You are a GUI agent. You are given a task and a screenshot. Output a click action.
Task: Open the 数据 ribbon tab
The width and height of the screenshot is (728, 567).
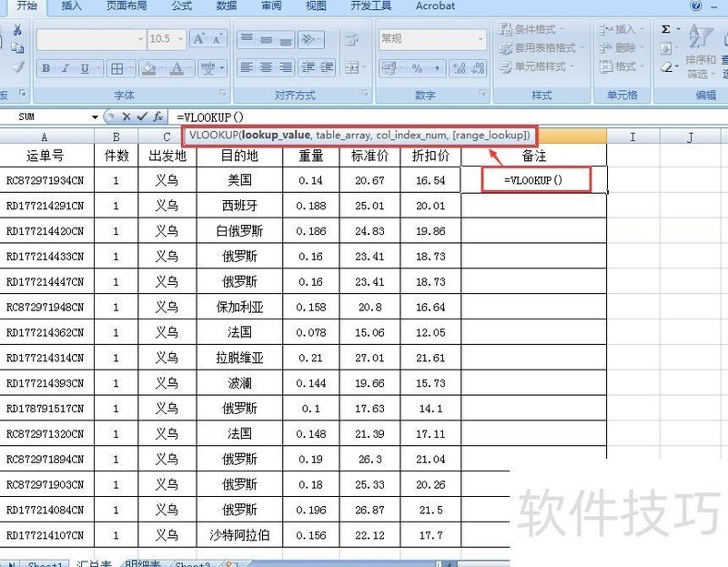224,7
